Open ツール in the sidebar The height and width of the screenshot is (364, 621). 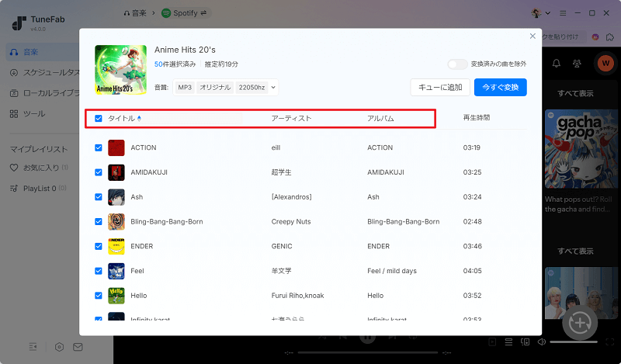pos(28,113)
